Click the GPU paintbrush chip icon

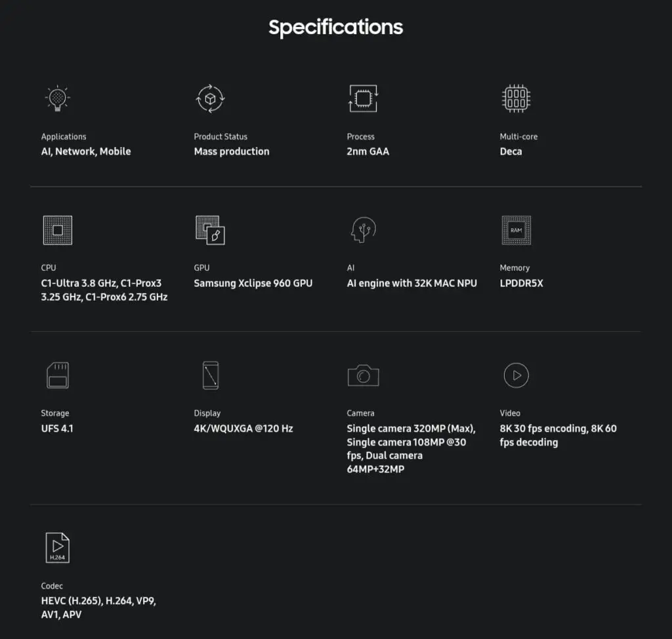tap(210, 230)
